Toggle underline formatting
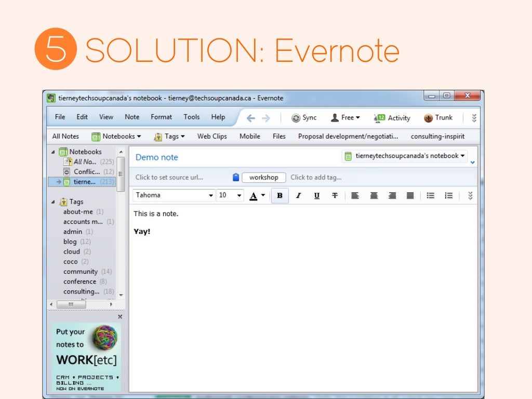Screen dimensions: 532x399 pos(316,195)
